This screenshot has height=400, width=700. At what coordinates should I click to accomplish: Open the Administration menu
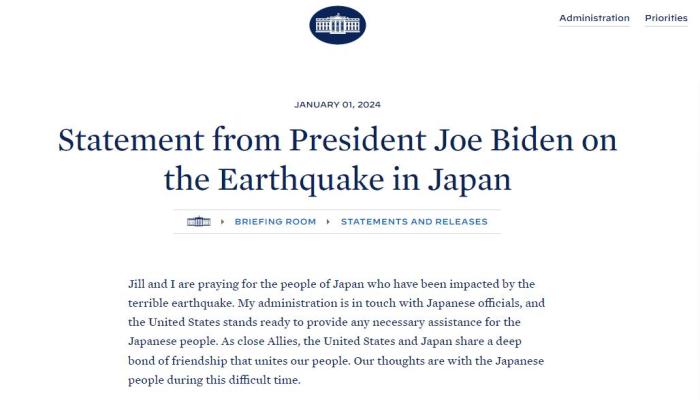(594, 18)
